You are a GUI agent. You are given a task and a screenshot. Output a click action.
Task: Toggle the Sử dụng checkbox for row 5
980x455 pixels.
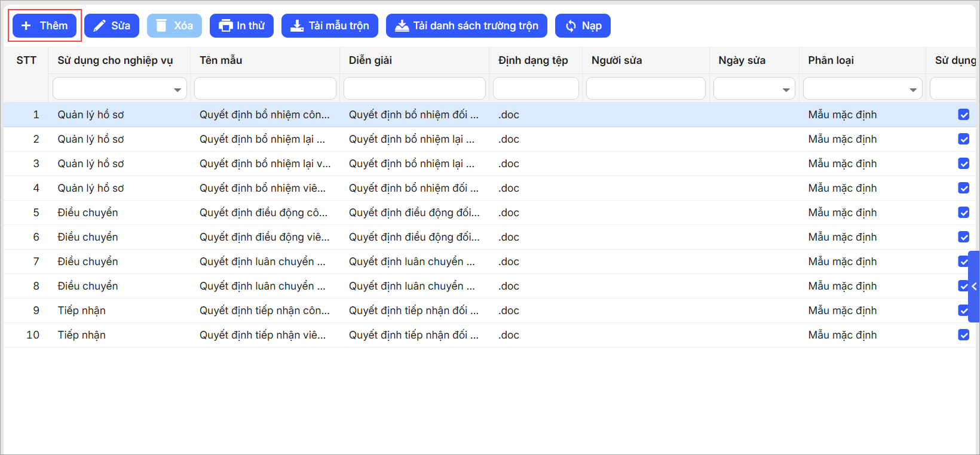(963, 213)
